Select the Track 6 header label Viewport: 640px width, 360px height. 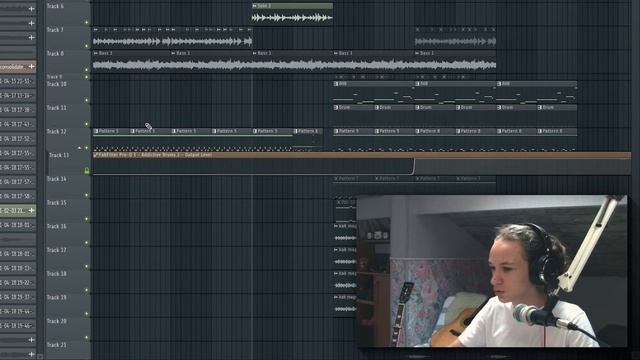click(55, 6)
